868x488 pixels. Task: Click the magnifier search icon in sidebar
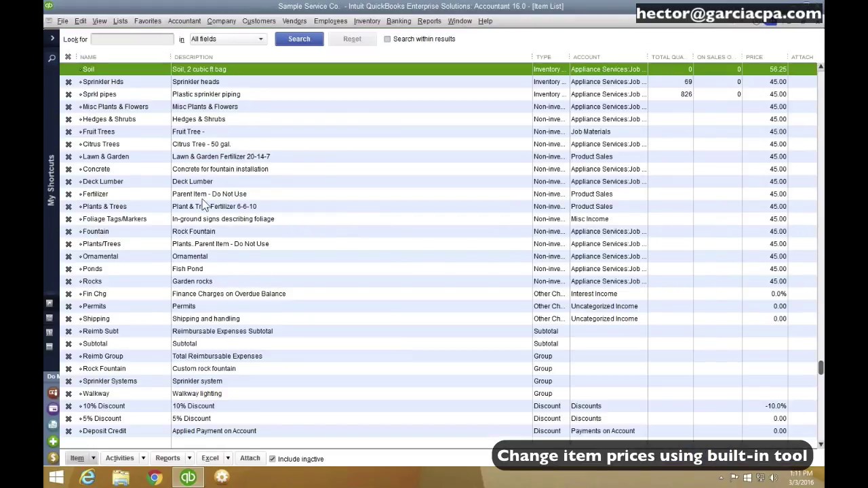pyautogui.click(x=52, y=59)
